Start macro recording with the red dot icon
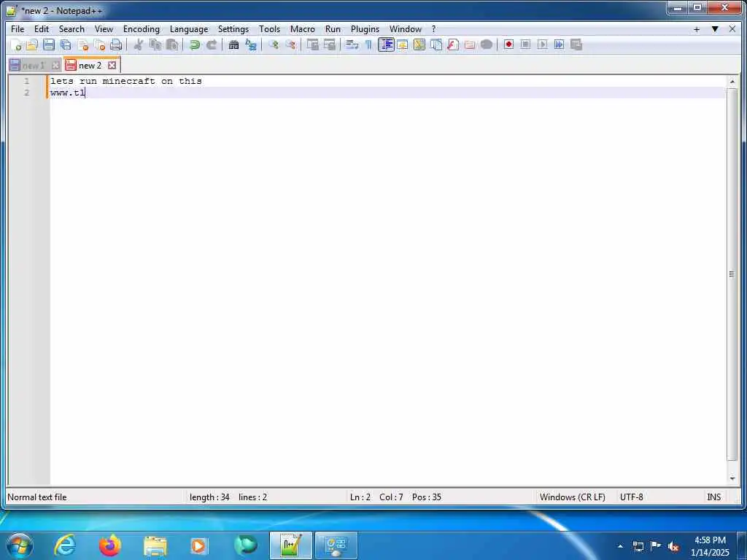Screen dimensions: 747x560 click(508, 44)
